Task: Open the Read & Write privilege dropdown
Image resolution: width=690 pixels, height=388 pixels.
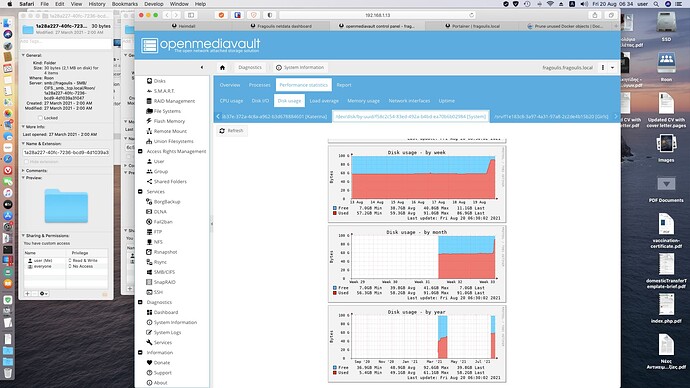Action: 83,260
